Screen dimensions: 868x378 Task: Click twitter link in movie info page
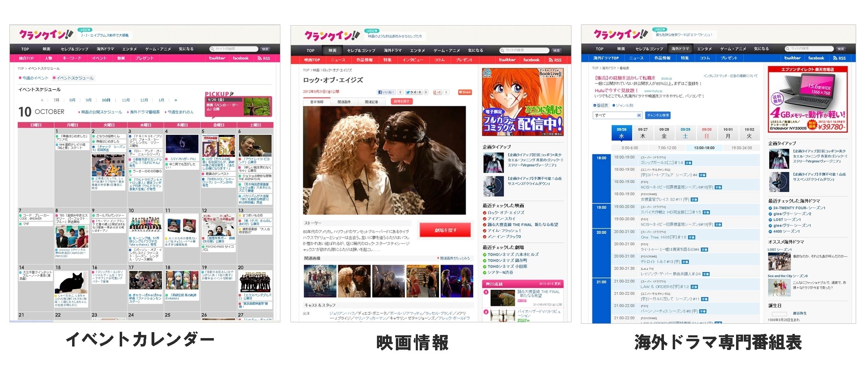[x=507, y=60]
